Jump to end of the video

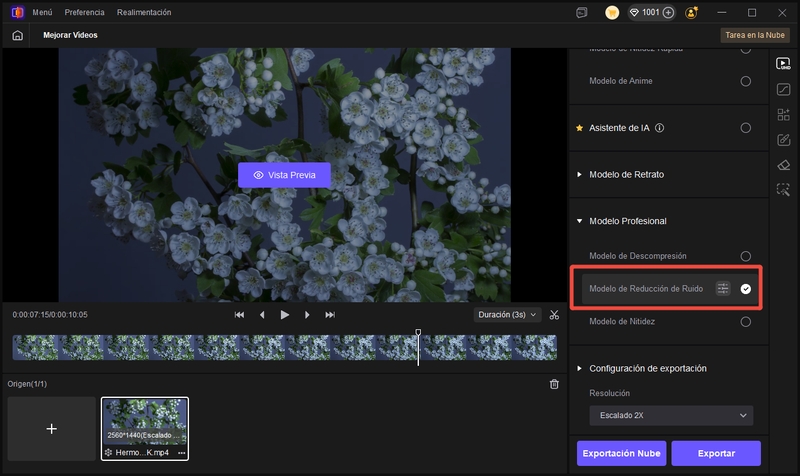tap(330, 315)
